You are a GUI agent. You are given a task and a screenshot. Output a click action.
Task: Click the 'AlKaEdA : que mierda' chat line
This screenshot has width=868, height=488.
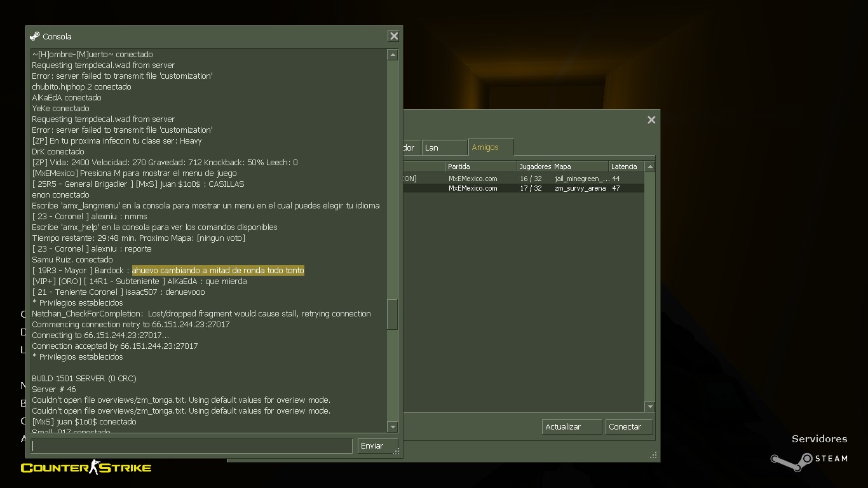[139, 281]
